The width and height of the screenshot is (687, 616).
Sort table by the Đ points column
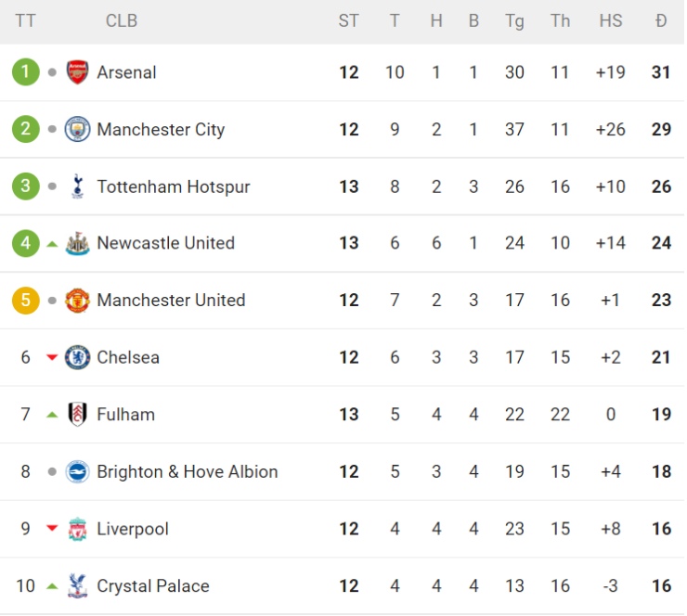coord(661,20)
